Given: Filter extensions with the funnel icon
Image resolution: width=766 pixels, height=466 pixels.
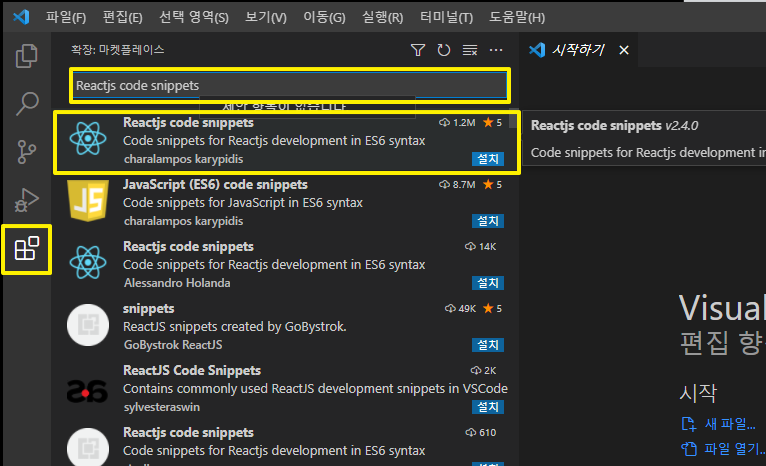Looking at the screenshot, I should (418, 50).
